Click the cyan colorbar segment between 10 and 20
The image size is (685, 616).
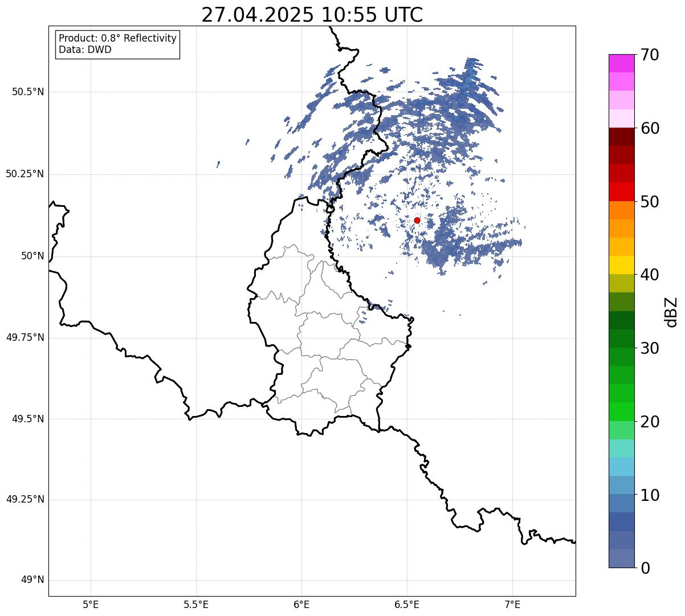(621, 467)
